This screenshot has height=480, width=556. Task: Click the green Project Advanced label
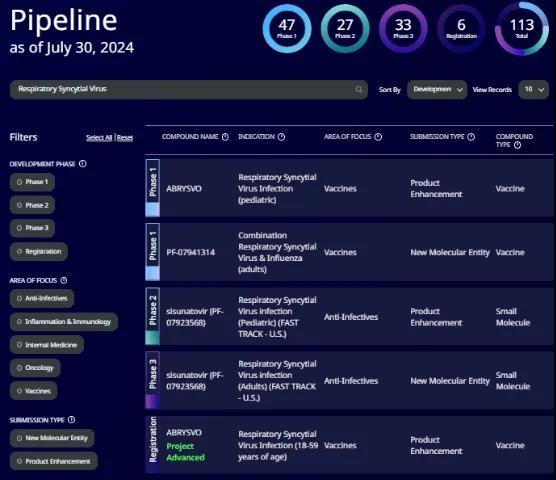(x=185, y=452)
